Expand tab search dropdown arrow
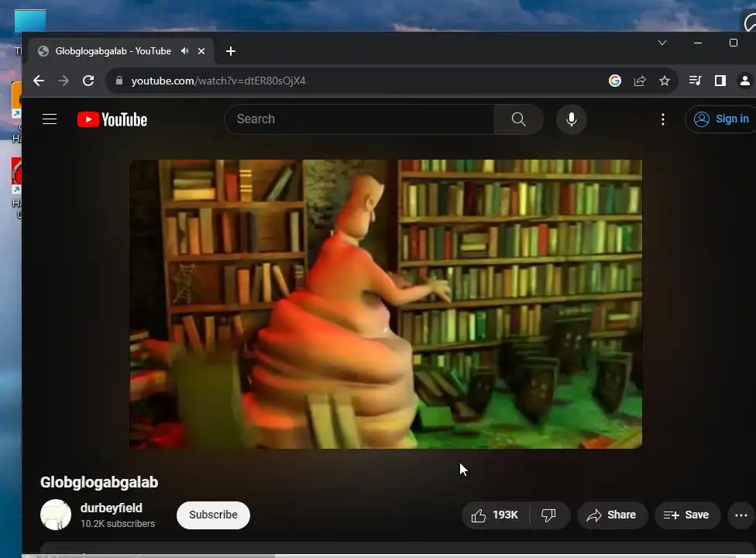 tap(662, 43)
